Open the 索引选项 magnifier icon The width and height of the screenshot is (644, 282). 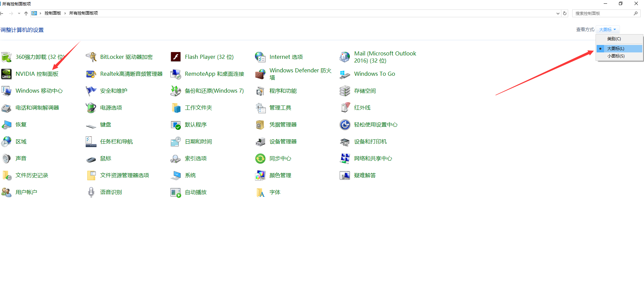click(176, 158)
